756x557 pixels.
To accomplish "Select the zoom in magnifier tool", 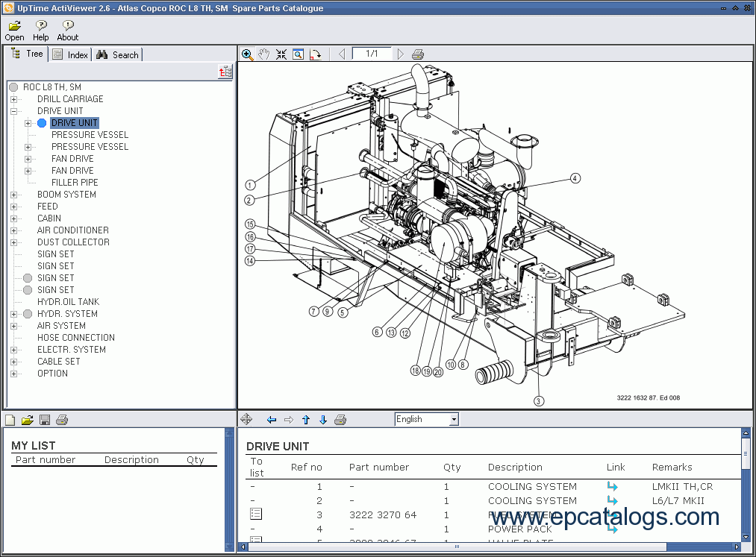I will tap(247, 54).
